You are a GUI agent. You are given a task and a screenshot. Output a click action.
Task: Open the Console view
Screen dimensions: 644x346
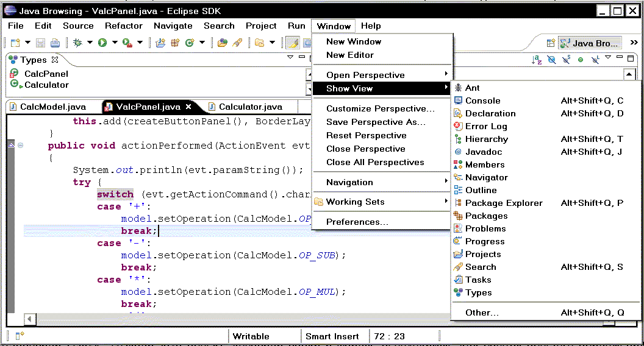coord(546,101)
